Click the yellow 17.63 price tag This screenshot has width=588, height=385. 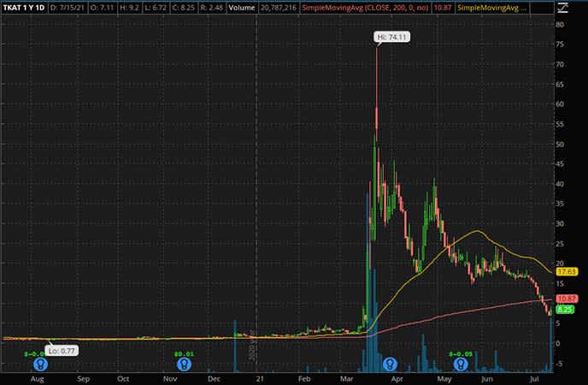point(566,271)
